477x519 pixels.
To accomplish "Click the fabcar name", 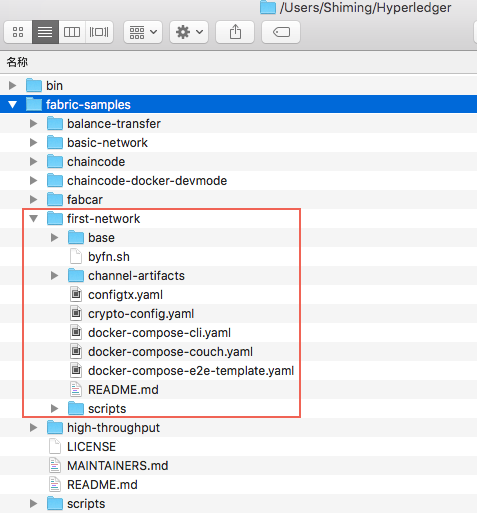I will [x=85, y=200].
